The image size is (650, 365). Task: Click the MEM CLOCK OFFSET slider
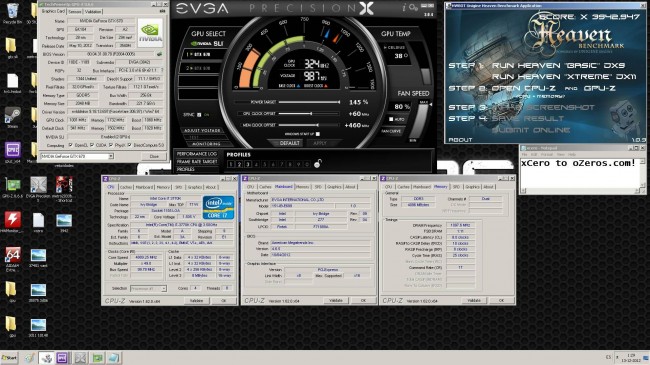point(309,125)
